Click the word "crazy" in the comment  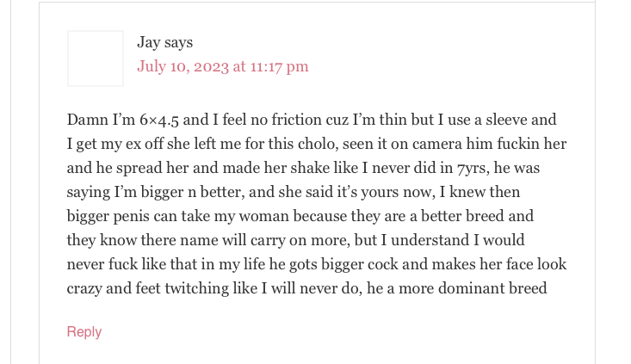coord(84,289)
